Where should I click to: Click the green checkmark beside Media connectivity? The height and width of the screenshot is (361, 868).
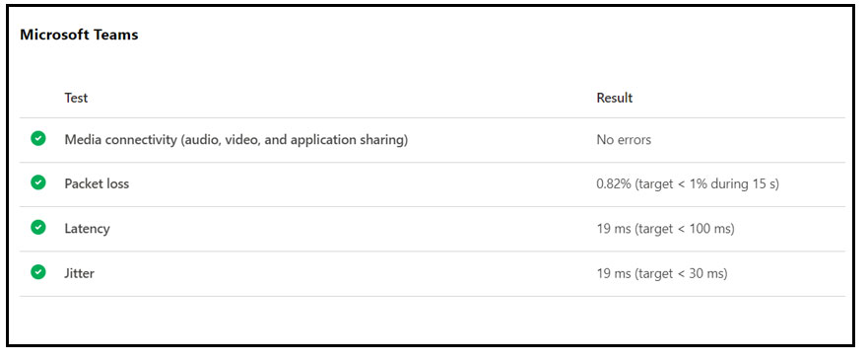pos(38,139)
